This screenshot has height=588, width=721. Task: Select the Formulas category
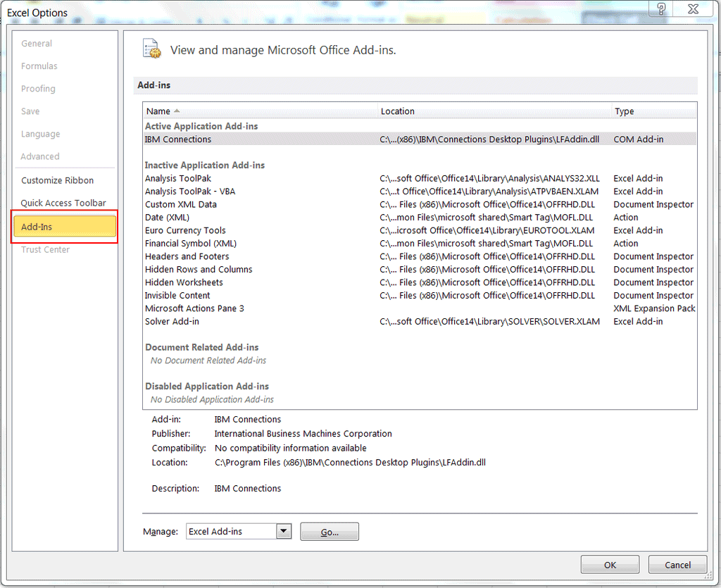point(39,65)
